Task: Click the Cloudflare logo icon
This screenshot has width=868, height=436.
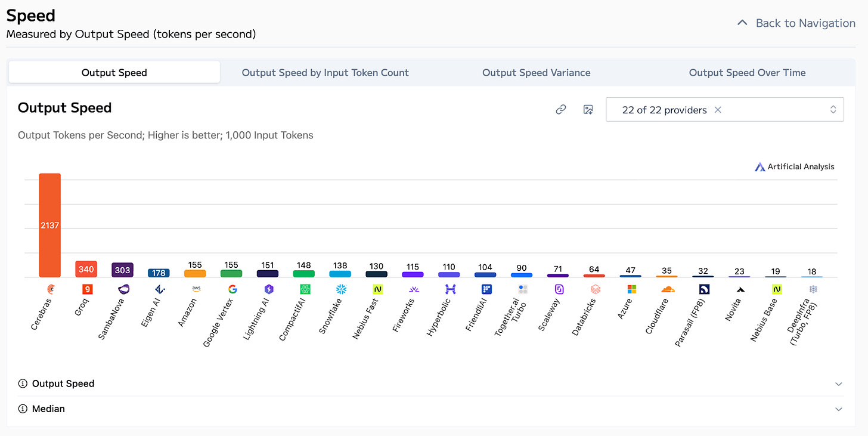Action: (x=668, y=289)
